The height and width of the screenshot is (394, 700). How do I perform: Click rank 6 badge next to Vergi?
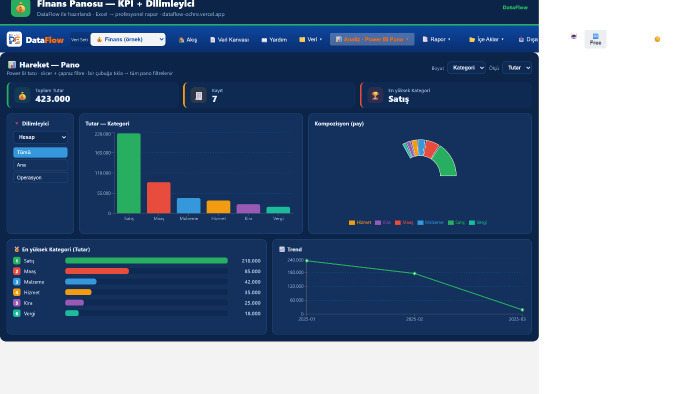point(17,314)
